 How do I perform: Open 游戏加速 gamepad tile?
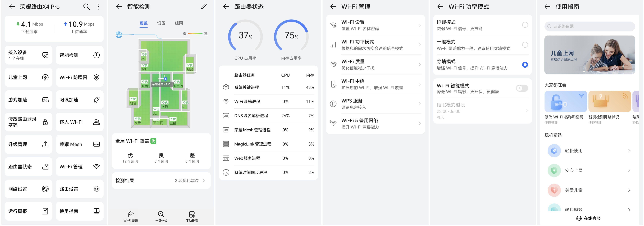[28, 100]
